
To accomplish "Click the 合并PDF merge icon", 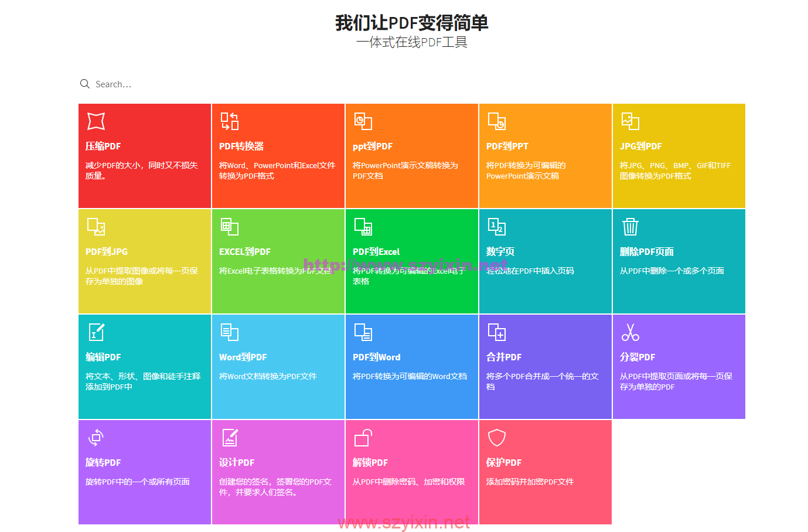I will pyautogui.click(x=497, y=332).
